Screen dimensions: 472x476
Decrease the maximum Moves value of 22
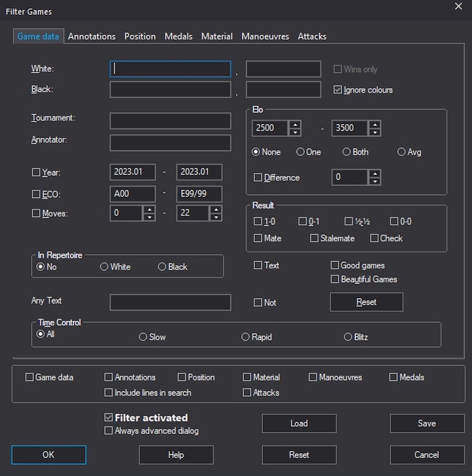tap(216, 217)
